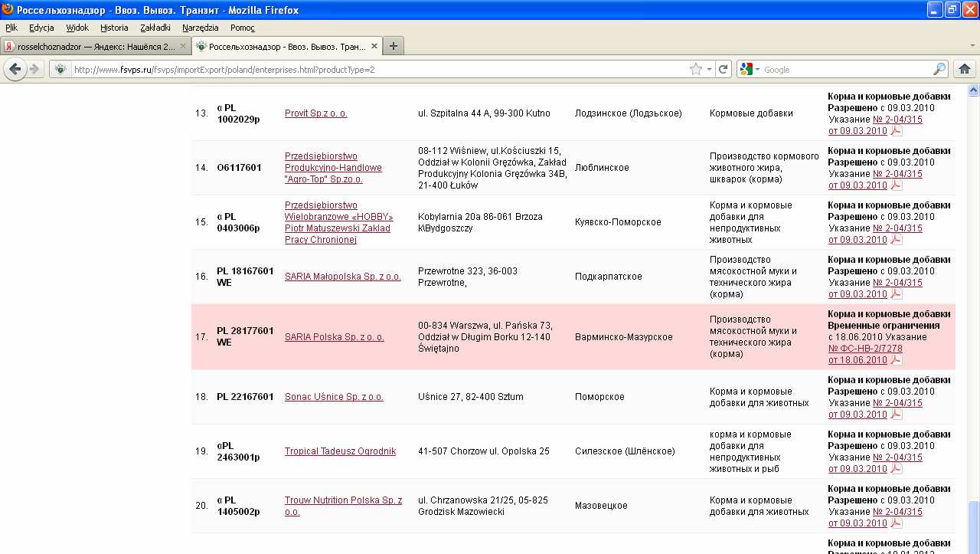The image size is (980, 554).
Task: Select region text Варминско-Мазурское
Action: [624, 337]
